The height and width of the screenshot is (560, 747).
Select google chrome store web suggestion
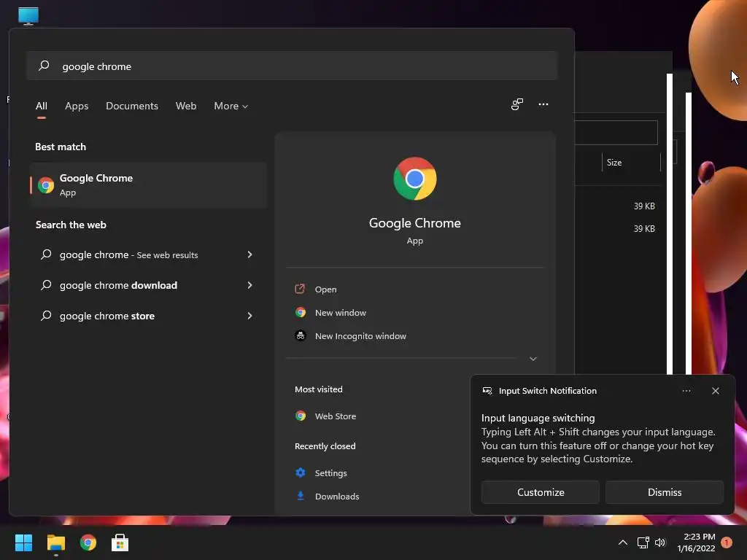pyautogui.click(x=107, y=316)
